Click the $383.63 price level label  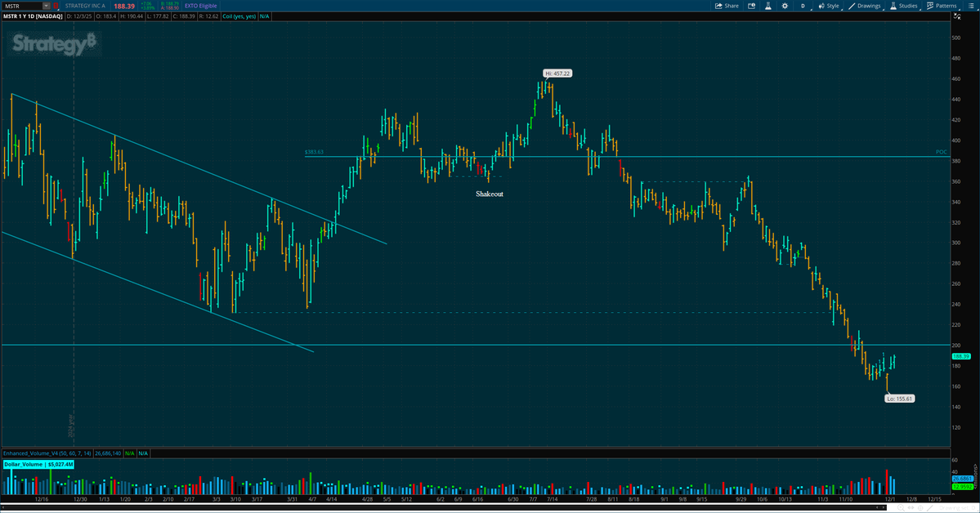315,152
